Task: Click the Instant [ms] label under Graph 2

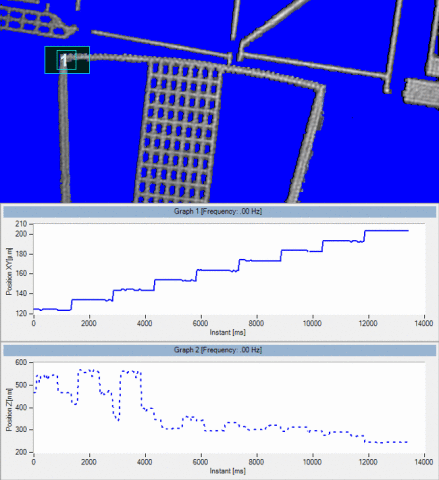Action: pos(228,471)
